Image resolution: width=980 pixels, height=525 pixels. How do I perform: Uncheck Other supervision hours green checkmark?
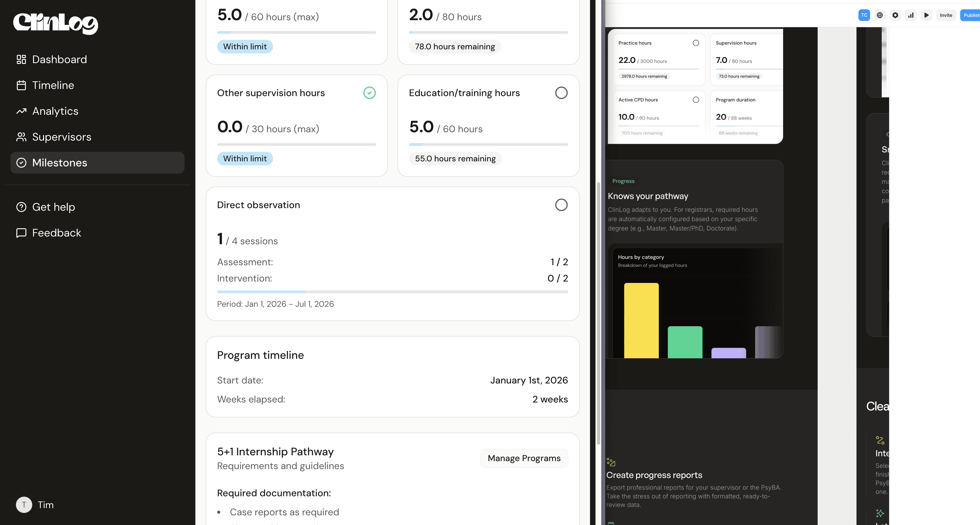tap(369, 93)
